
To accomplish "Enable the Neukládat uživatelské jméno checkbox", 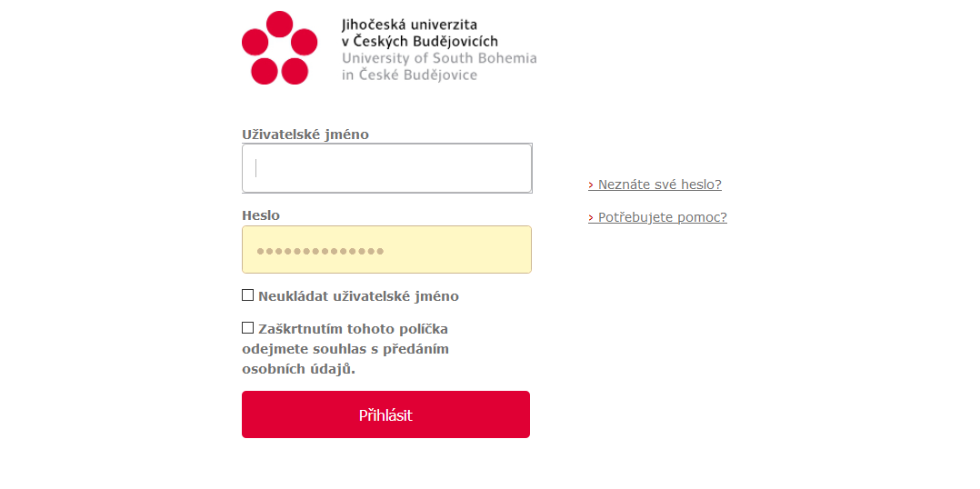I will [x=247, y=294].
